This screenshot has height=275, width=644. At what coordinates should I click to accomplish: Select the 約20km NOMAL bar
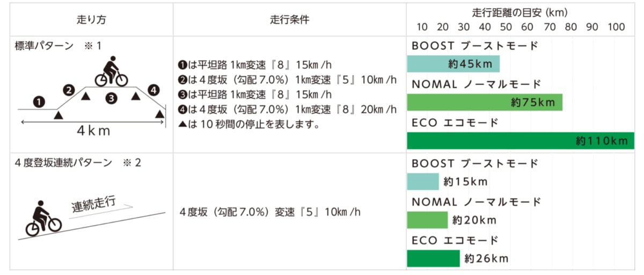[x=427, y=220]
